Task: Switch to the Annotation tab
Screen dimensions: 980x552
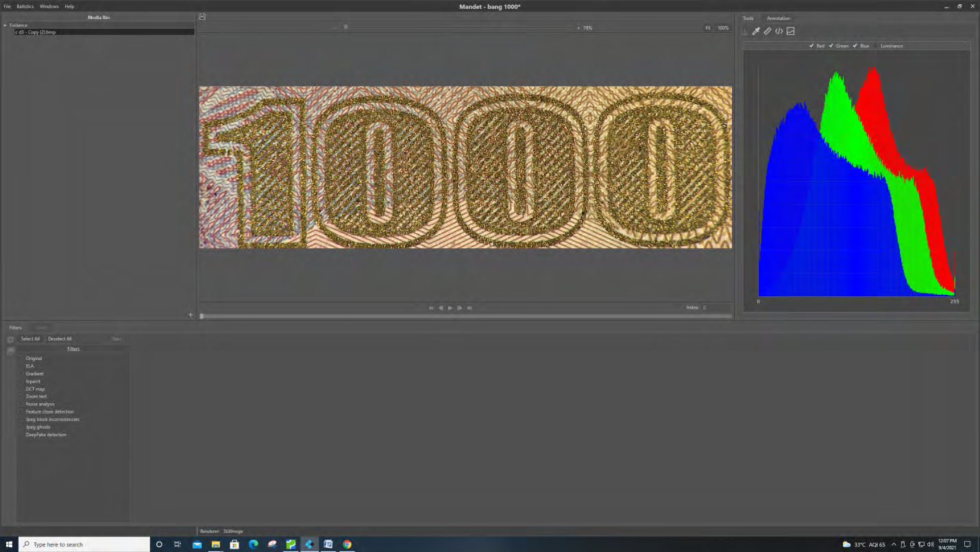Action: (779, 19)
